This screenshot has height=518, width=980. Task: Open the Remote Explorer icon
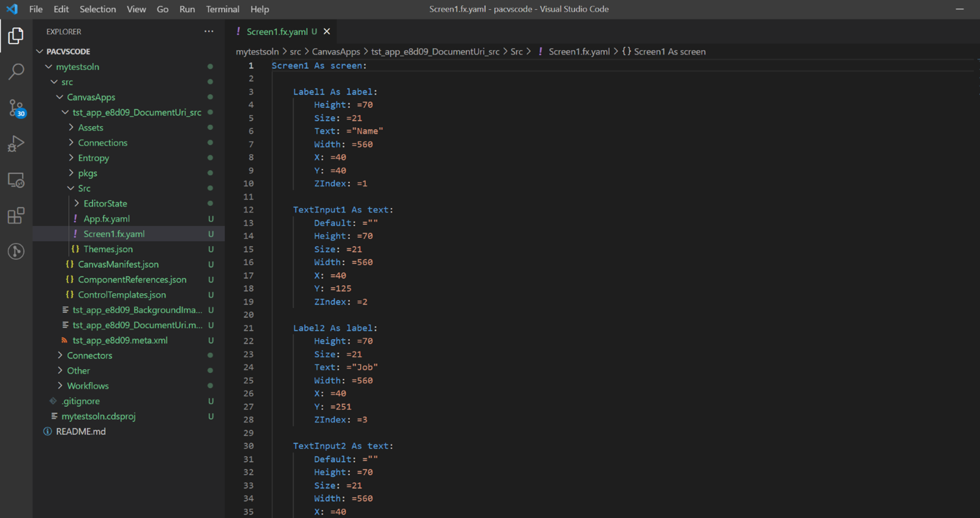[16, 180]
